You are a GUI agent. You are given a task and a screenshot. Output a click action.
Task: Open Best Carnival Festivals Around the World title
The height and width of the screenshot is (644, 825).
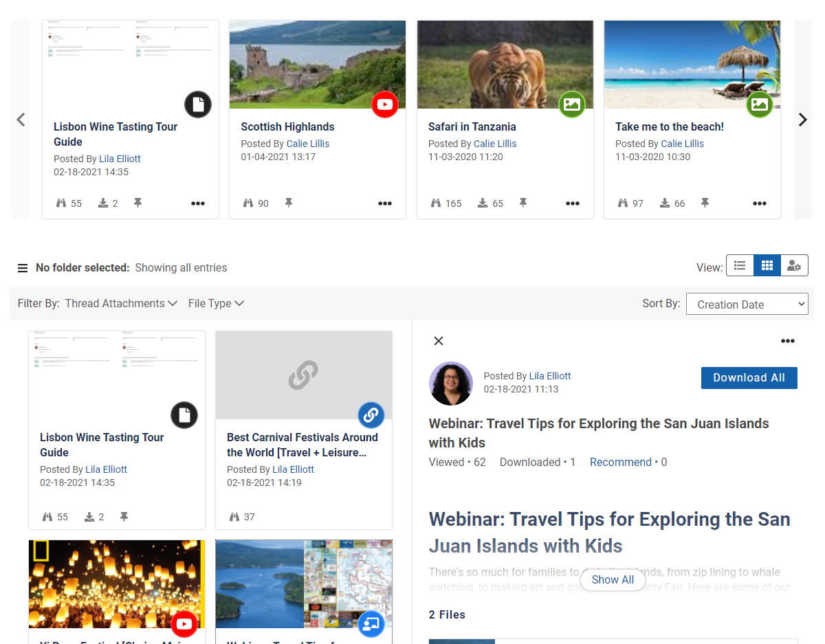click(302, 445)
